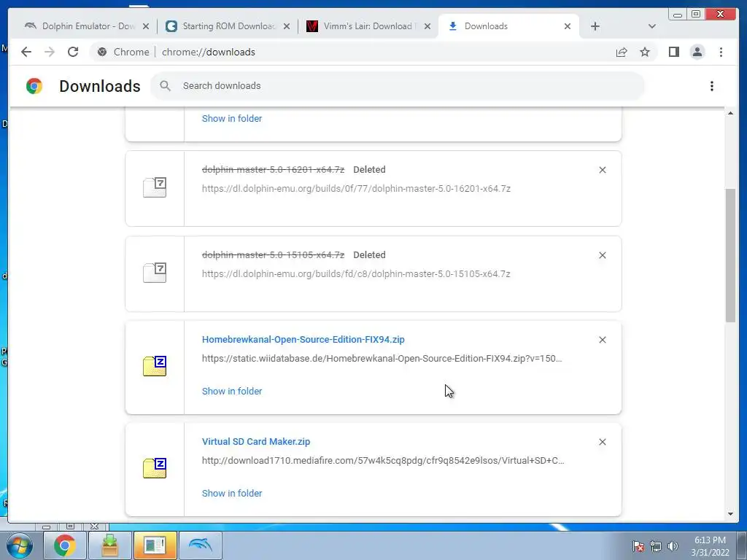Click the mediafire download source URL
This screenshot has height=560, width=747.
tap(383, 461)
